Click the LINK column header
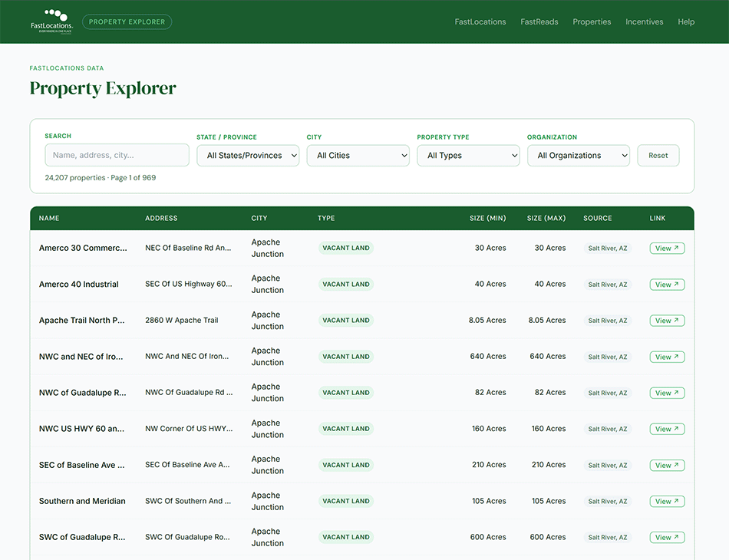The image size is (729, 560). [658, 218]
